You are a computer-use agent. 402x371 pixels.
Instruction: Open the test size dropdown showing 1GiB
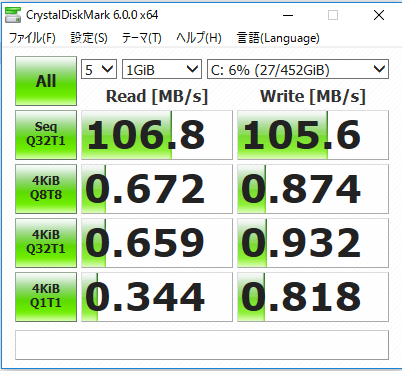coord(162,69)
